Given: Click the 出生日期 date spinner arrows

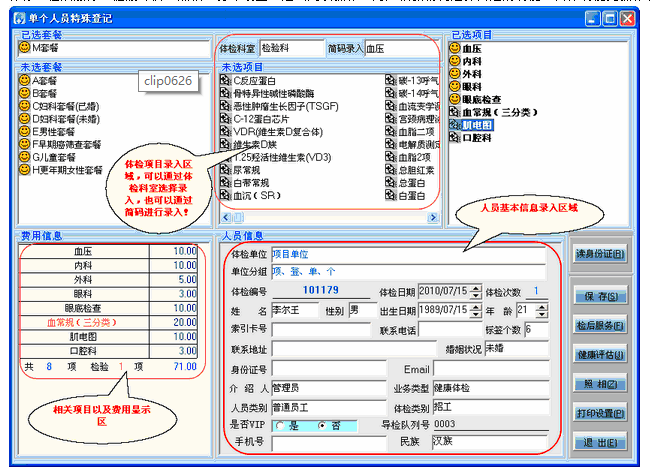Looking at the screenshot, I should tap(476, 310).
